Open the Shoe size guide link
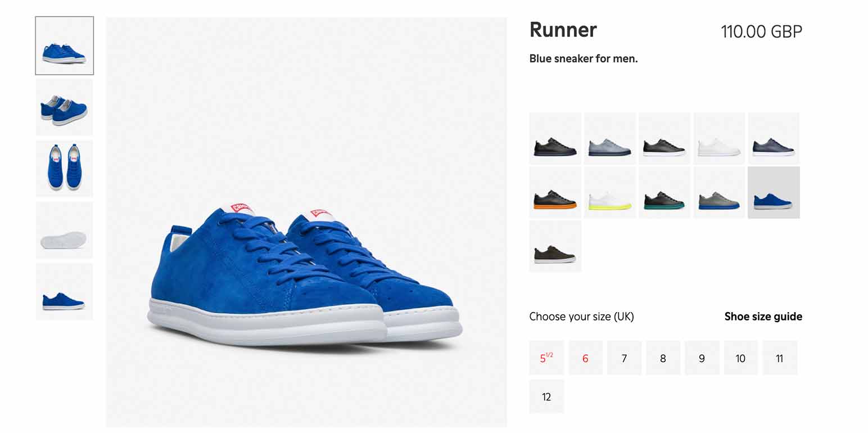 coord(763,317)
